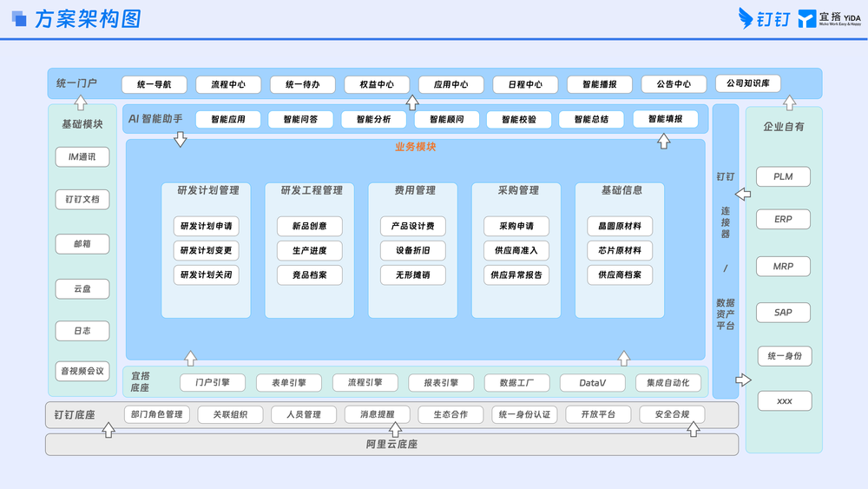Open the 公告中心 box
This screenshot has height=489, width=868.
(x=674, y=84)
